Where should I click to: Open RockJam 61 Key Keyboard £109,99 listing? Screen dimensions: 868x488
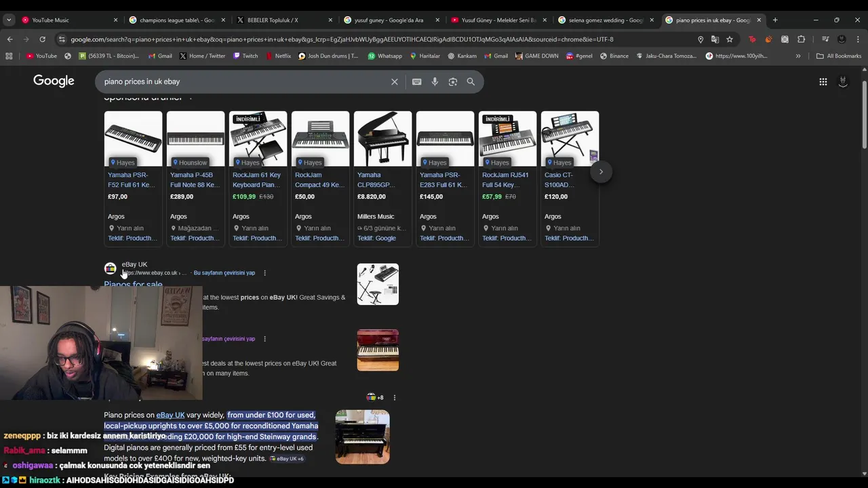[258, 178]
